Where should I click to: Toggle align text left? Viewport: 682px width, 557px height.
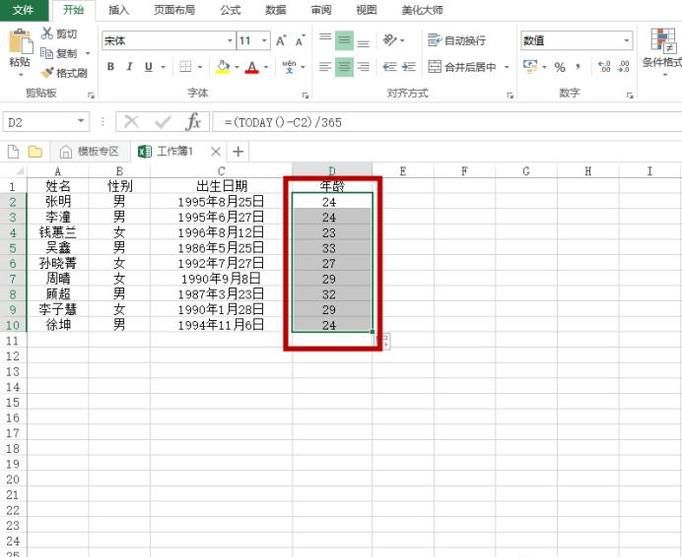pyautogui.click(x=325, y=67)
